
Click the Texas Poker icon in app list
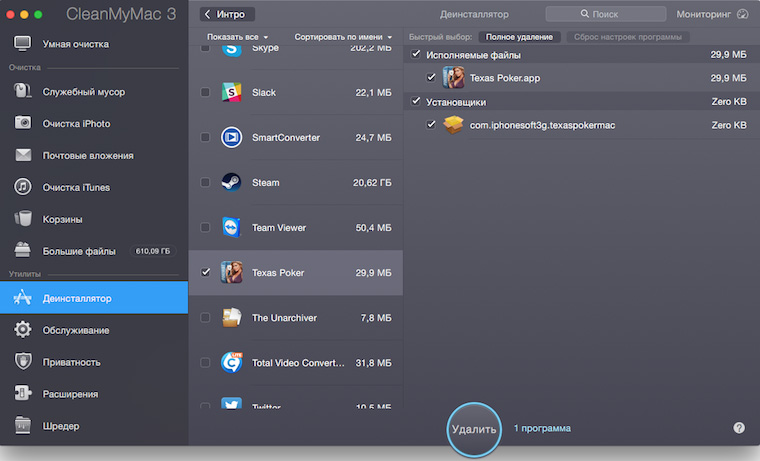[x=232, y=272]
